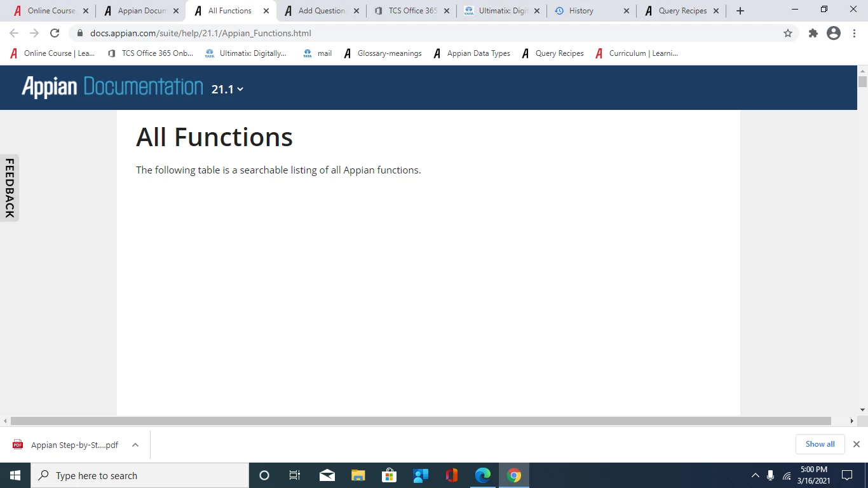Image resolution: width=868 pixels, height=488 pixels.
Task: Click the microphone tray icon
Action: tap(771, 475)
